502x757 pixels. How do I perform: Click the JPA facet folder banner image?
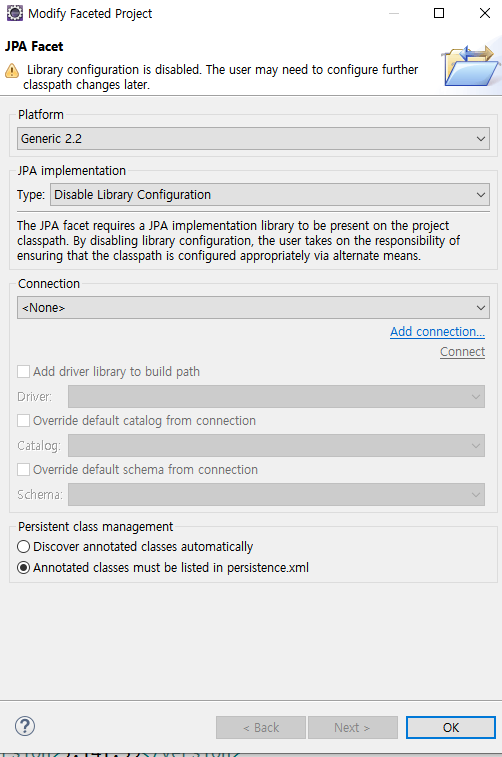470,66
